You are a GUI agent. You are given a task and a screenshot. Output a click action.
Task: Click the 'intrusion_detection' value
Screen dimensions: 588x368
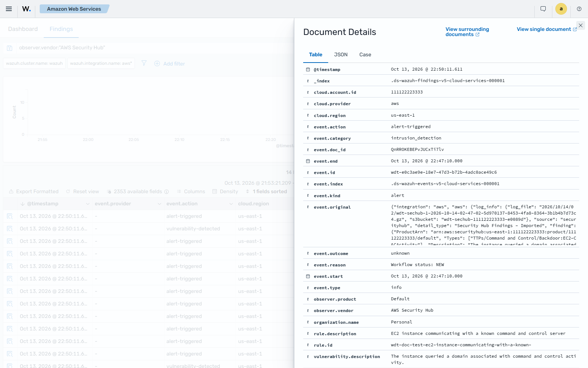point(416,138)
